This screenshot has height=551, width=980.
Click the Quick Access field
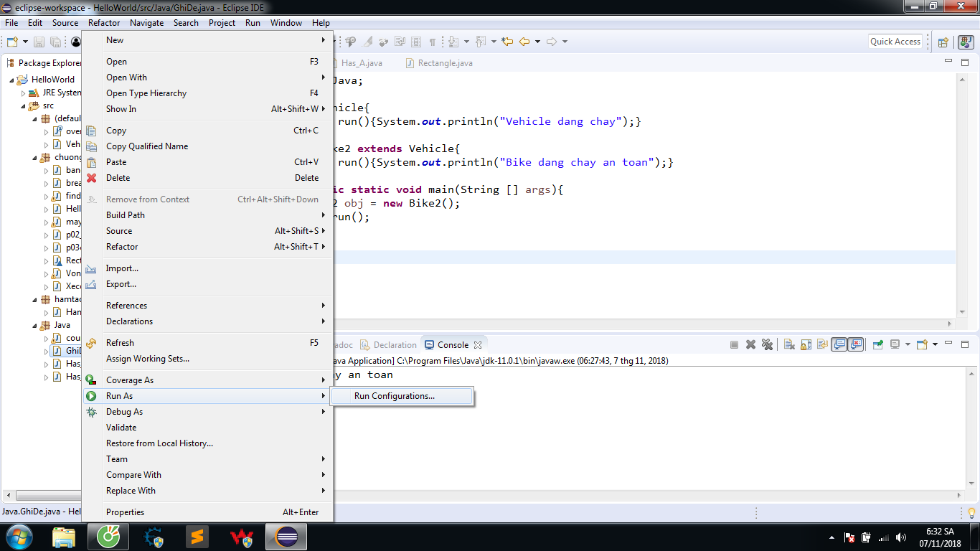[x=895, y=41]
